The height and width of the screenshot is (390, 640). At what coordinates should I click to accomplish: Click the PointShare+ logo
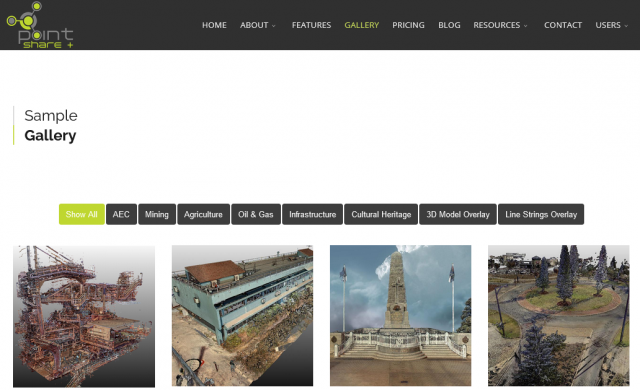point(40,25)
